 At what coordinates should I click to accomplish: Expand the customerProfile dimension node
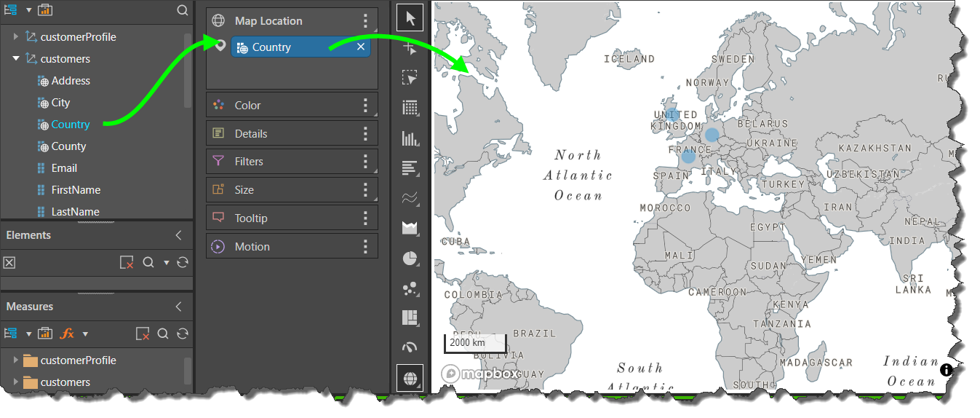point(16,37)
